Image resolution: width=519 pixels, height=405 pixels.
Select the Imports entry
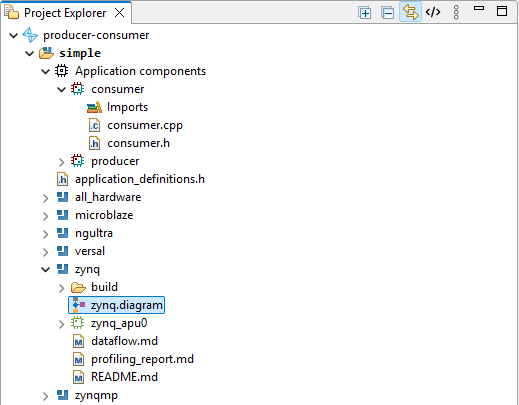tap(127, 107)
